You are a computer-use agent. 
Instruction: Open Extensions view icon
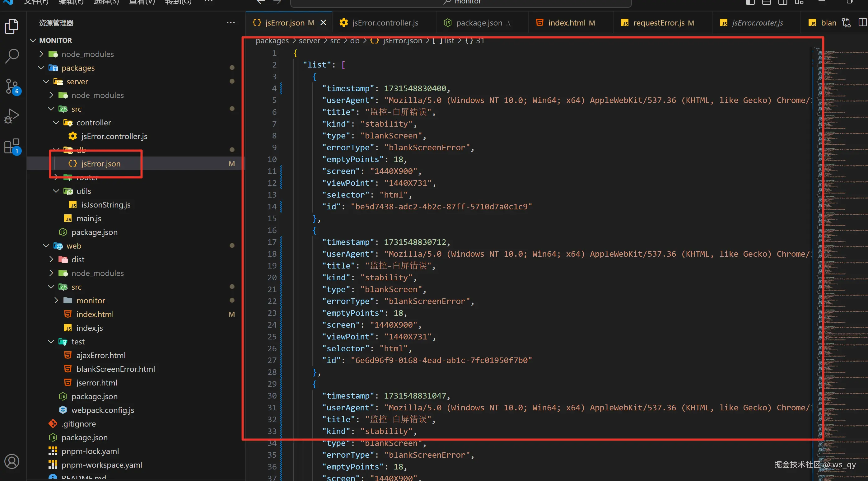12,146
